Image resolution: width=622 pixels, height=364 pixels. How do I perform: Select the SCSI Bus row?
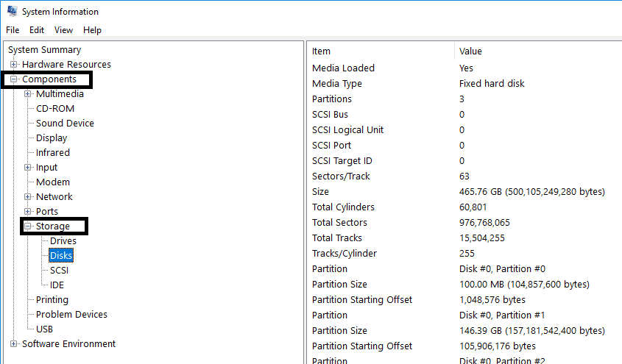tap(464, 115)
